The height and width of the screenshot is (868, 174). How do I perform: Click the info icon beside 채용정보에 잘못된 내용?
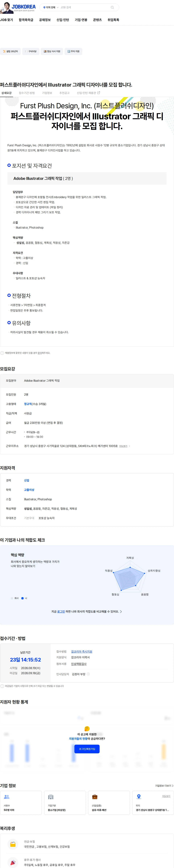click(2, 353)
